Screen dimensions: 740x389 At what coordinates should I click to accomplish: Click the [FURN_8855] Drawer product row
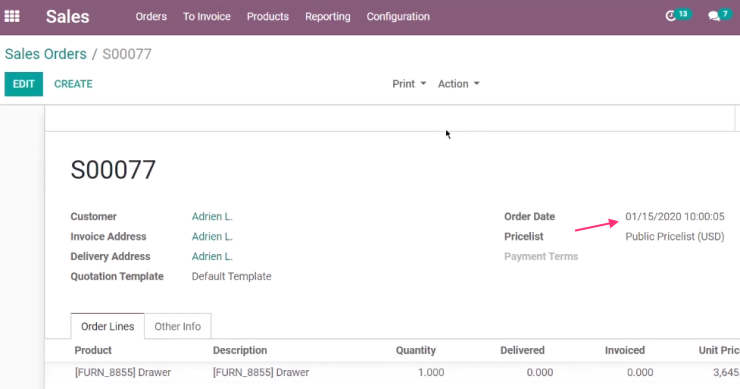[392, 372]
